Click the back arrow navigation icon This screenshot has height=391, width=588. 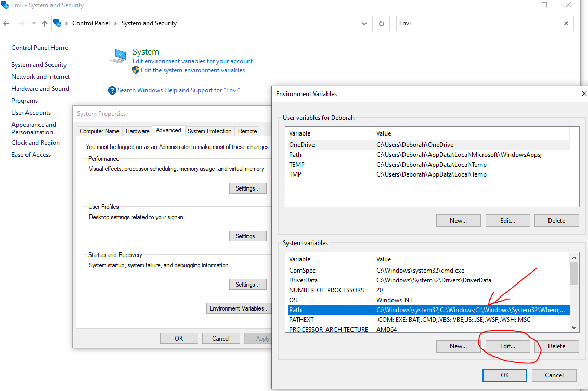coord(7,23)
